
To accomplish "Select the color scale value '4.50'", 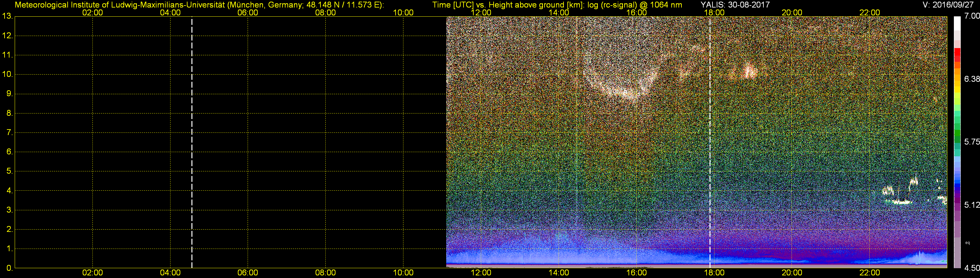I will [x=972, y=268].
